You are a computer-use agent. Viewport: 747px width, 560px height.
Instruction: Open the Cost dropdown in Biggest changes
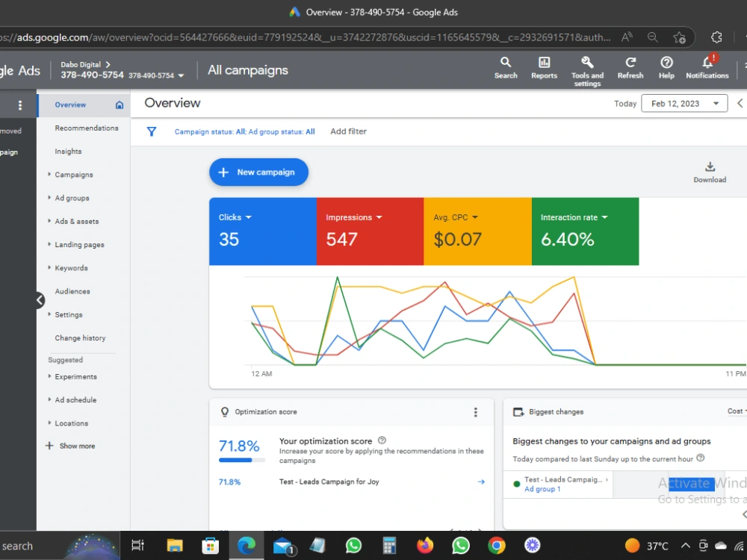click(x=737, y=411)
